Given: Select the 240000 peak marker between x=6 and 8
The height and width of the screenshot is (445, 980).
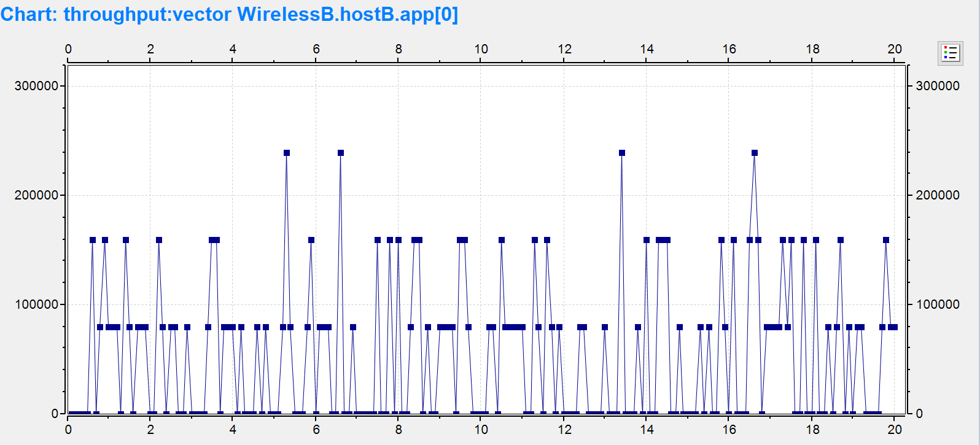Looking at the screenshot, I should (341, 153).
